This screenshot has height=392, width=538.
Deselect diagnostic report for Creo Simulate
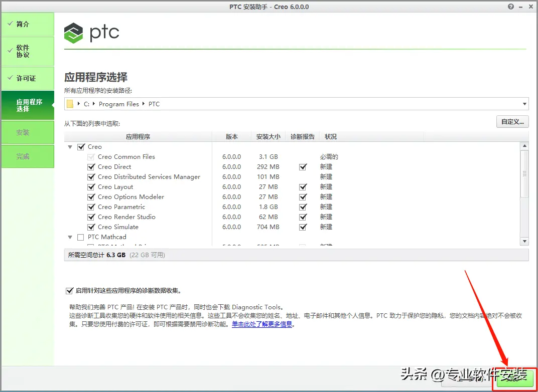(x=303, y=227)
